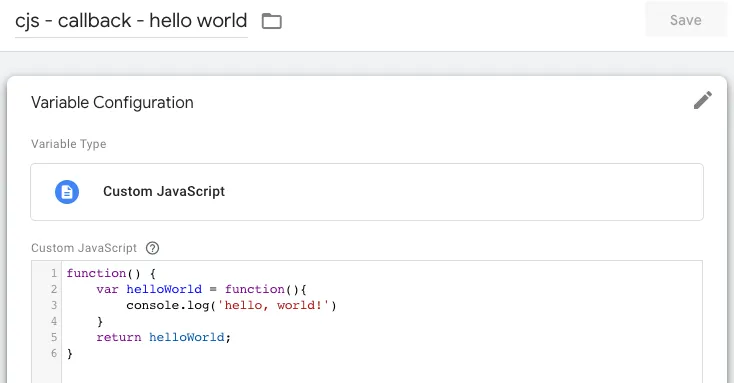Select the Custom JavaScript variable type box

(367, 192)
